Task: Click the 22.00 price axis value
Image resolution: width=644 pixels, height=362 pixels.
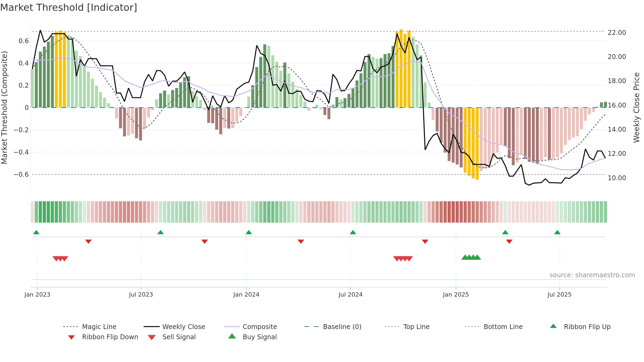Action: [617, 33]
